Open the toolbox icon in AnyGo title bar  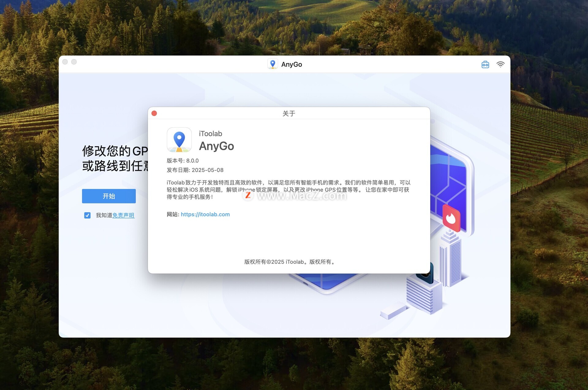click(485, 65)
